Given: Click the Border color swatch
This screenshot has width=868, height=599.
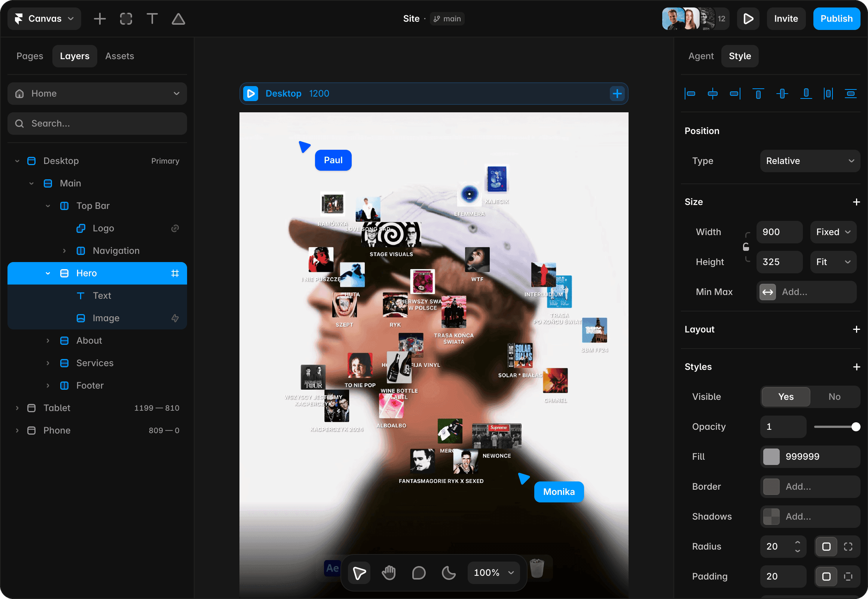Looking at the screenshot, I should pyautogui.click(x=771, y=487).
